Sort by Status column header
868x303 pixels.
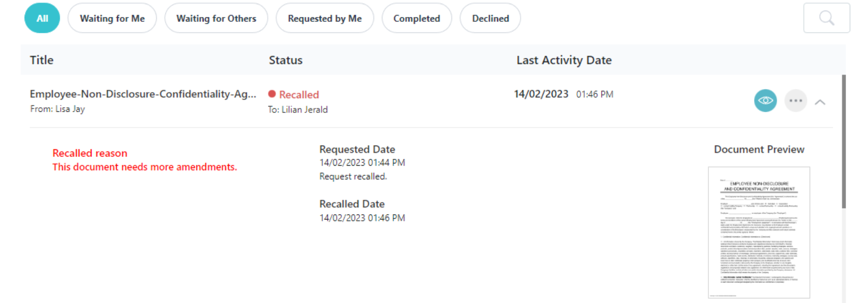285,60
